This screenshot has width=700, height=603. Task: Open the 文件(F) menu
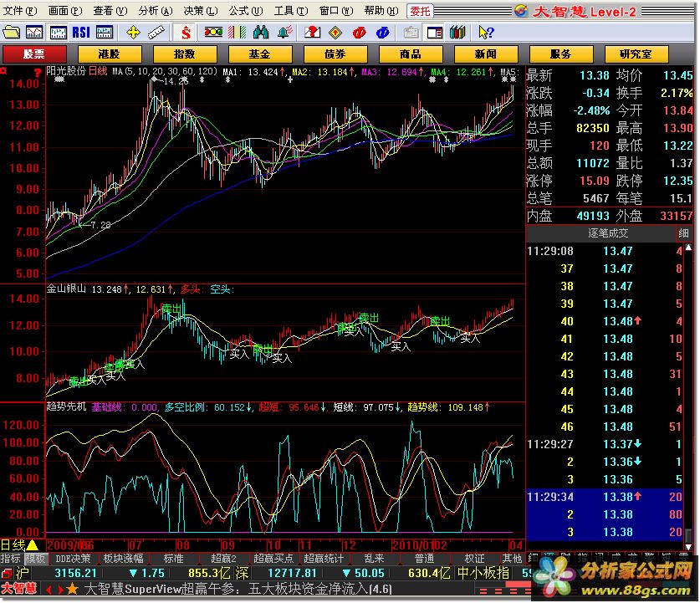(20, 10)
